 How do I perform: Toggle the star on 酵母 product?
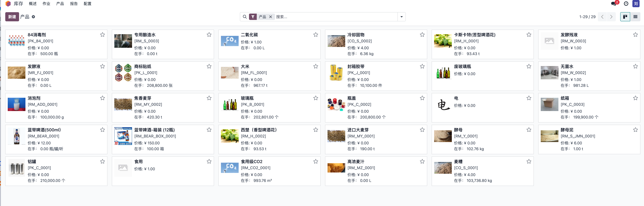pos(529,130)
